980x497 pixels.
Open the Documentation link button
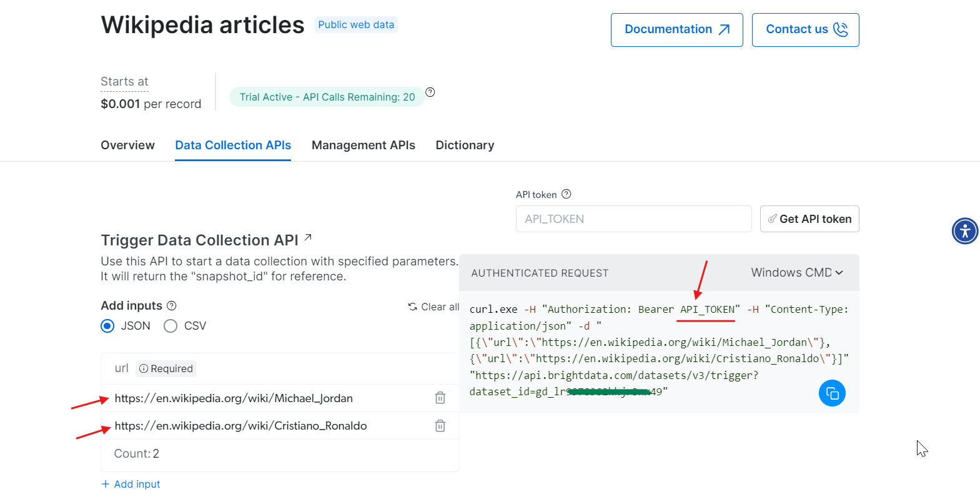coord(677,30)
